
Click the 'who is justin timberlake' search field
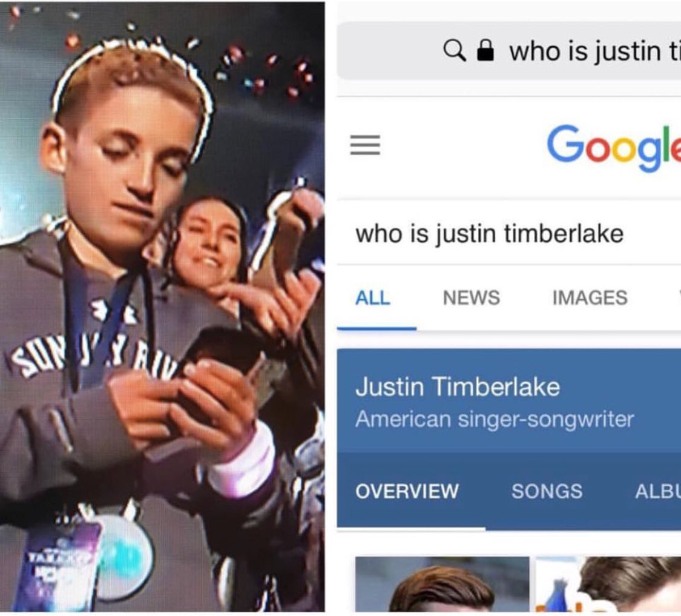tap(508, 233)
